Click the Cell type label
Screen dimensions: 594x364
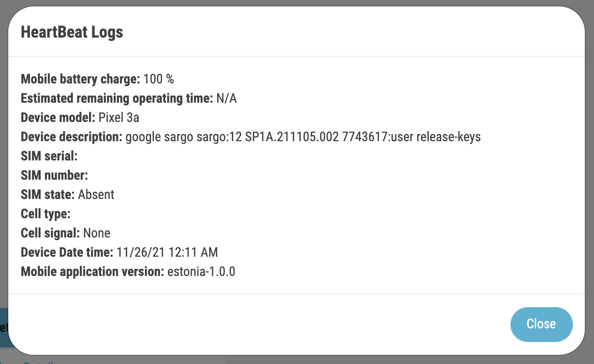(x=45, y=214)
